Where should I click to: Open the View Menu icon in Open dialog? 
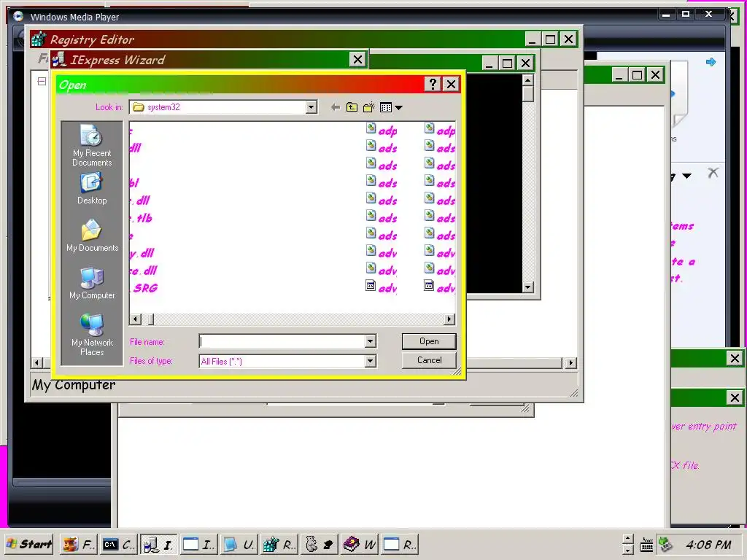391,107
